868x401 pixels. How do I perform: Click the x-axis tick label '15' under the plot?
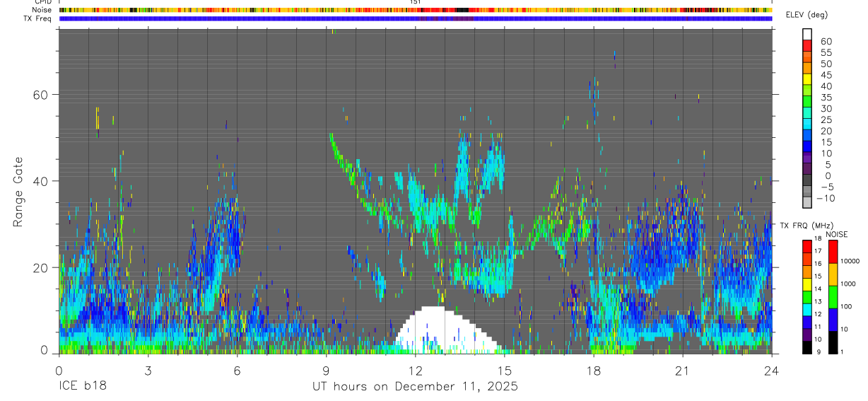point(504,371)
